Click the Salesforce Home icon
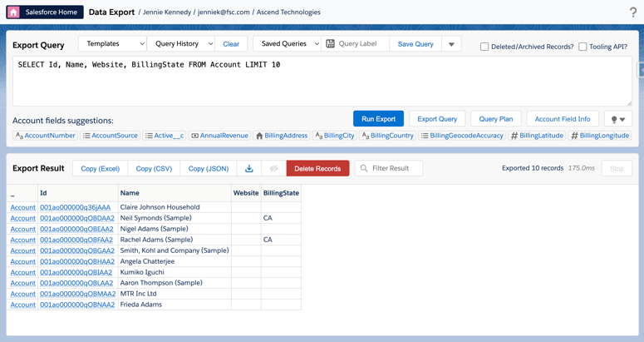Viewport: 644px width, 342px height. [13, 12]
